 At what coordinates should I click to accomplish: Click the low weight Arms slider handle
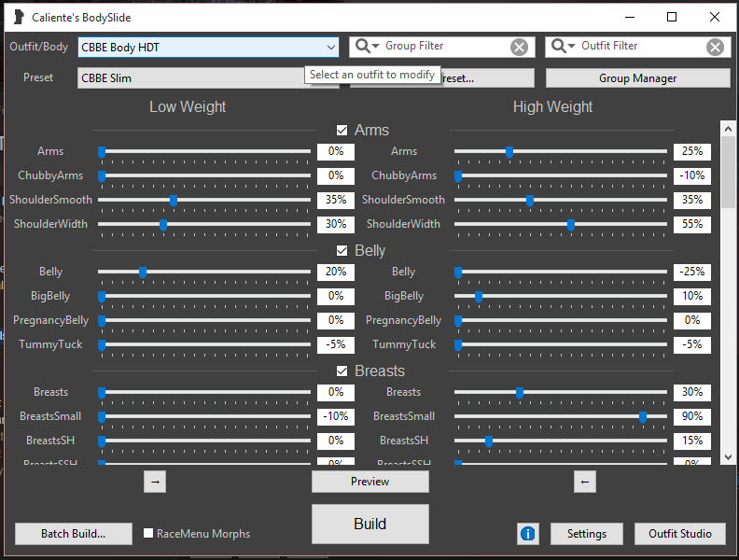pos(102,152)
